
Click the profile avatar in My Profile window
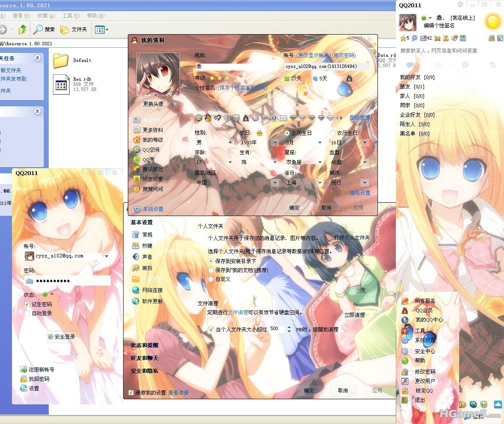(x=158, y=74)
